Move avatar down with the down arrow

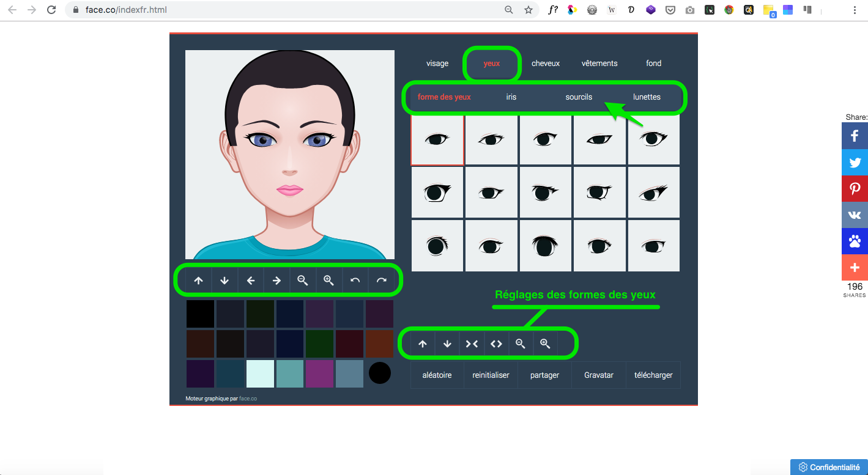point(224,281)
